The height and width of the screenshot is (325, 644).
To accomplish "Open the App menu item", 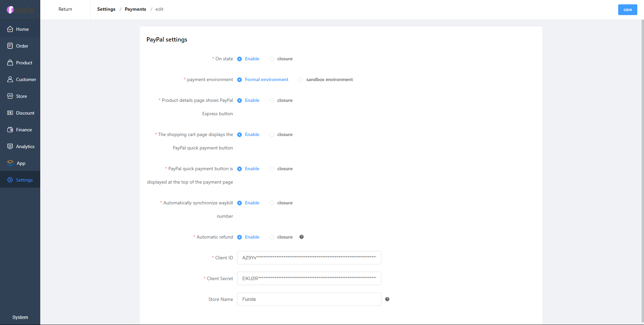I will click(20, 163).
